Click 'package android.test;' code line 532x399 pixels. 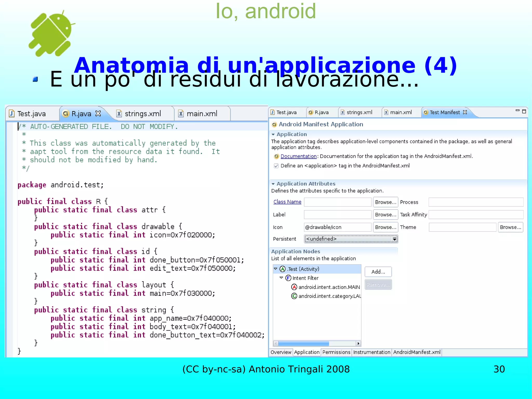point(61,185)
